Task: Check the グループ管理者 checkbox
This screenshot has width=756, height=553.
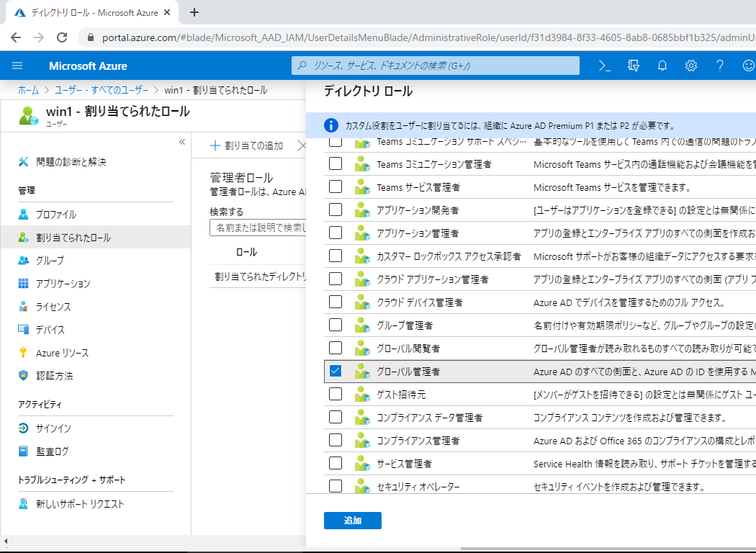Action: point(336,325)
